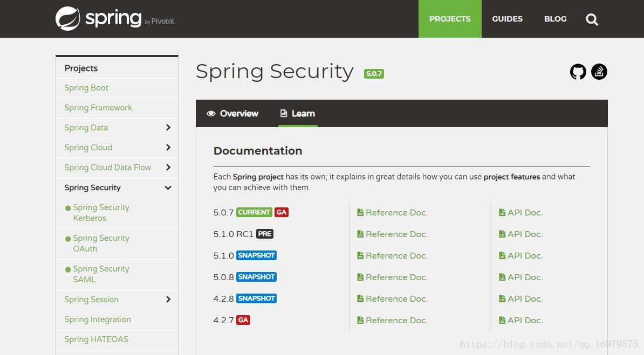644x355 pixels.
Task: Go to Spring Framework in sidebar
Action: (98, 108)
